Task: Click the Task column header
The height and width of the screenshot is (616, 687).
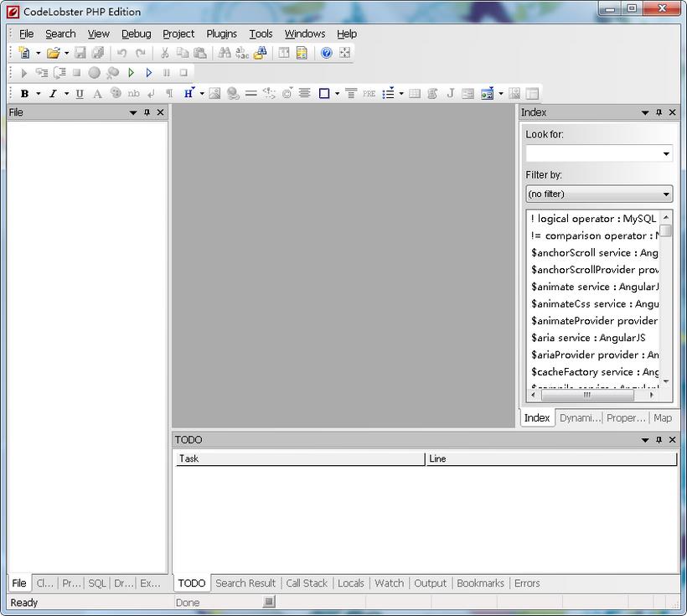Action: [300, 458]
